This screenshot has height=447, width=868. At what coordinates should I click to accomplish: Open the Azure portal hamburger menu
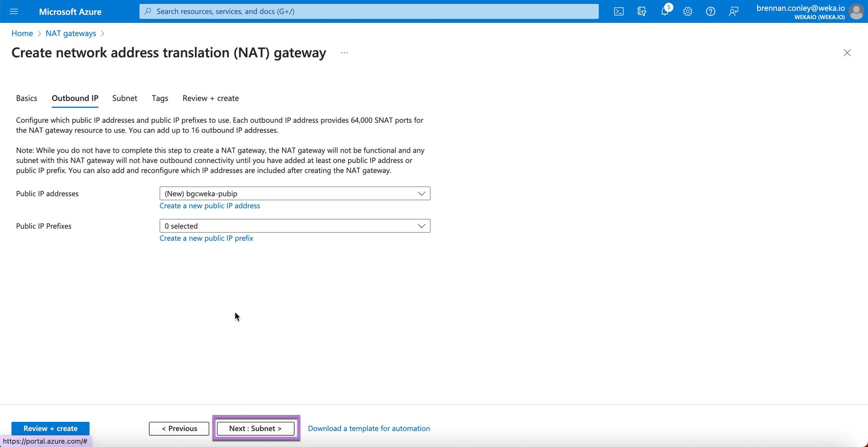coord(14,11)
